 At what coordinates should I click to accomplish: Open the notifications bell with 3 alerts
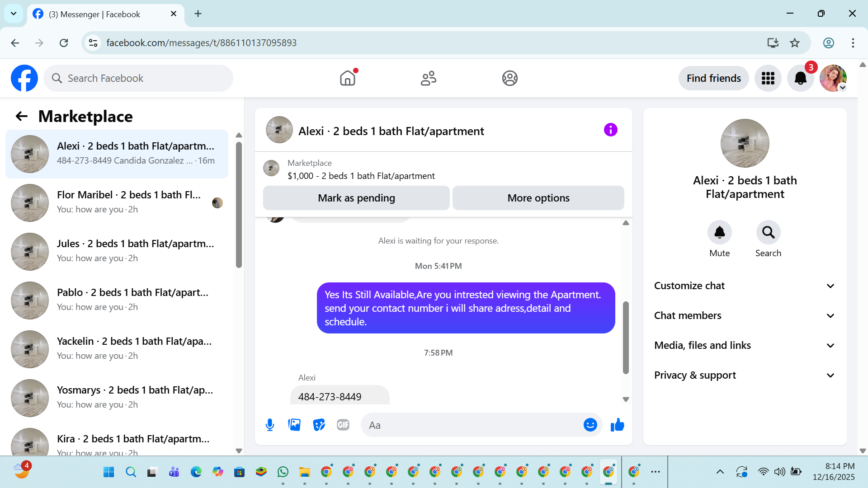pos(801,78)
